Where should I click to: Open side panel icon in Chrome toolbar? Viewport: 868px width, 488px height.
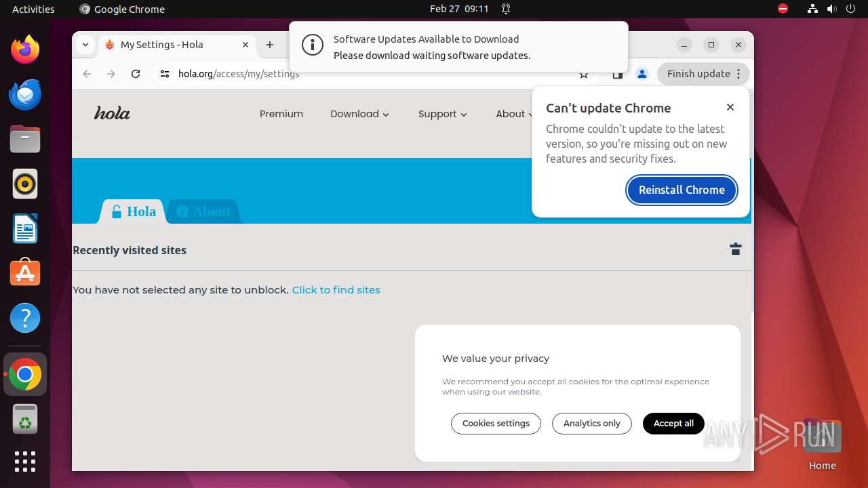tap(617, 74)
